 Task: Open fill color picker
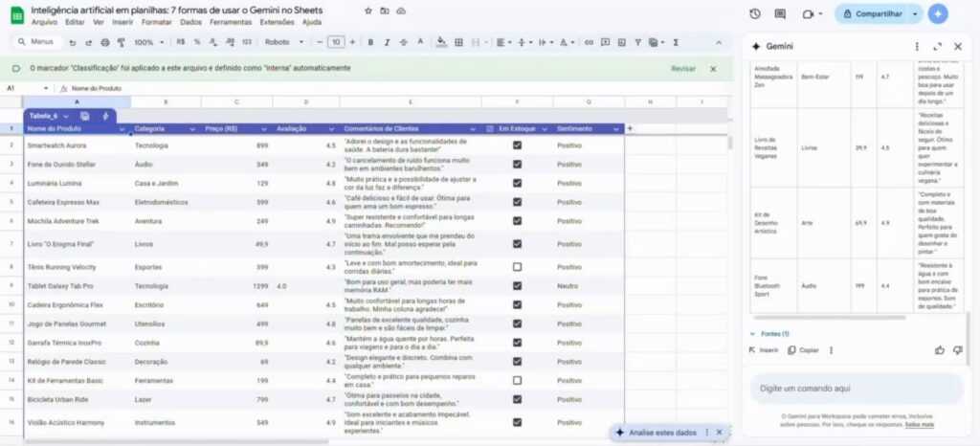(x=442, y=42)
